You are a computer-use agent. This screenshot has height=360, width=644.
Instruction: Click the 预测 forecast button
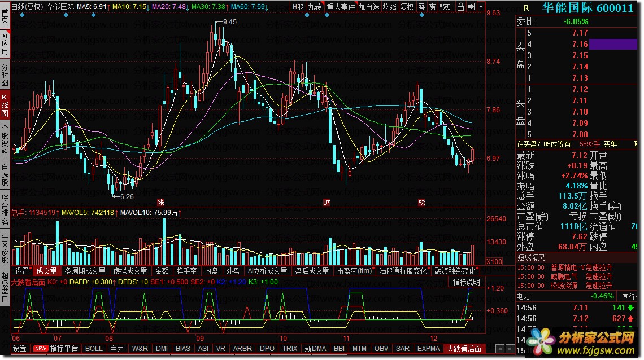pos(446,7)
